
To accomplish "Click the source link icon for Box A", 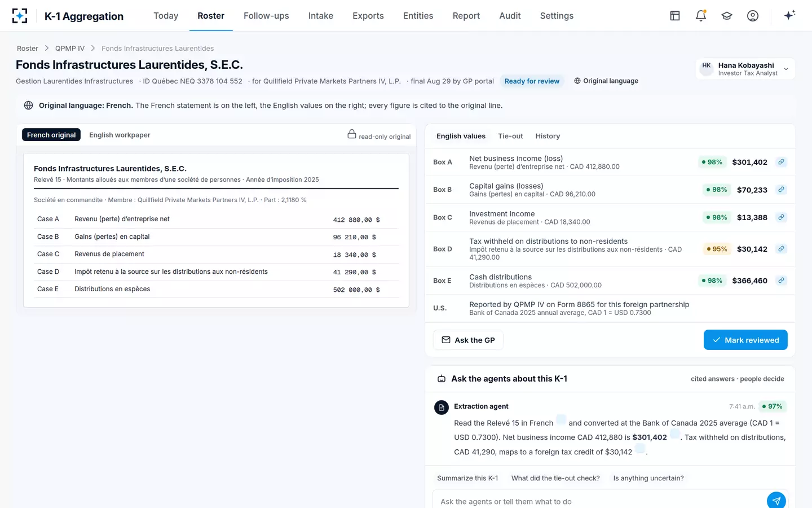I will (781, 162).
